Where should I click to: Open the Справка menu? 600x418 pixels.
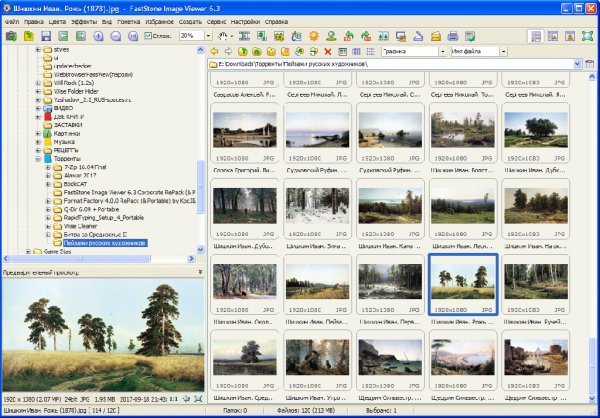276,22
